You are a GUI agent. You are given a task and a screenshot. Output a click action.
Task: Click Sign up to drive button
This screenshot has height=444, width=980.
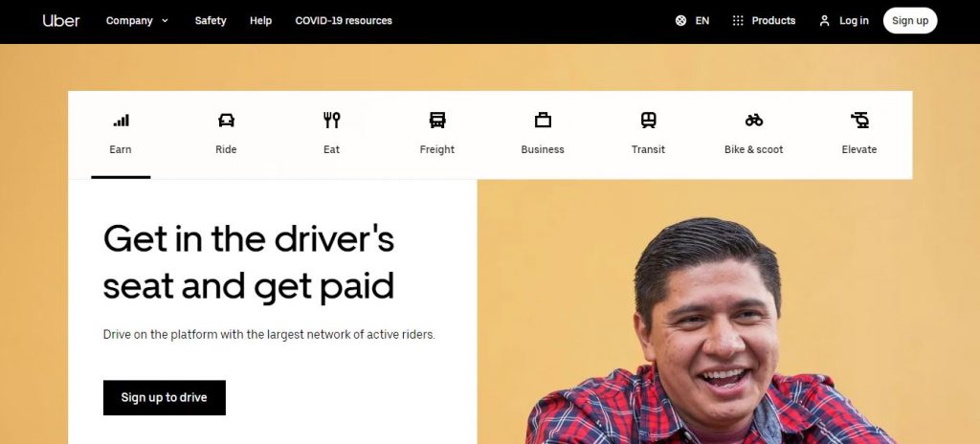coord(165,398)
